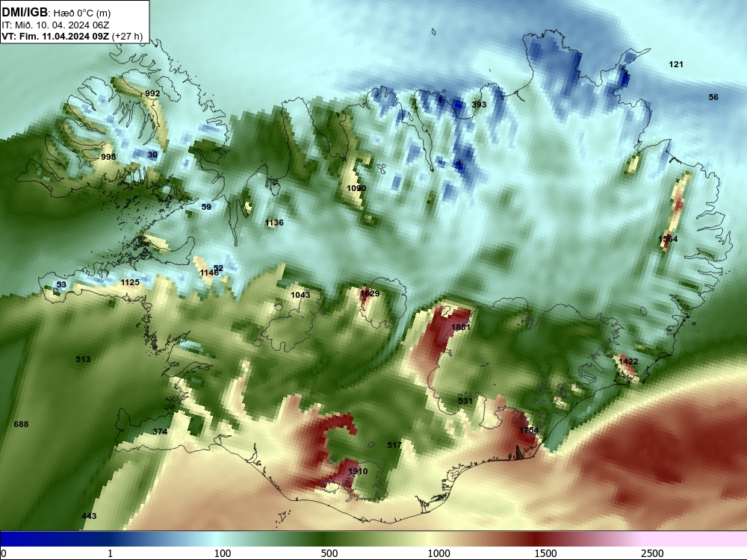Select the 1125 map value
This screenshot has height=560, width=747.
click(x=130, y=282)
